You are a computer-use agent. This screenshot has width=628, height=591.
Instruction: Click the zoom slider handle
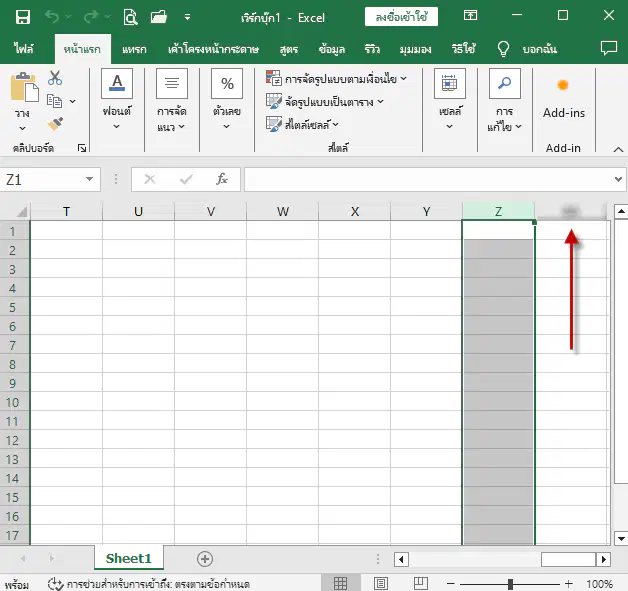click(510, 584)
